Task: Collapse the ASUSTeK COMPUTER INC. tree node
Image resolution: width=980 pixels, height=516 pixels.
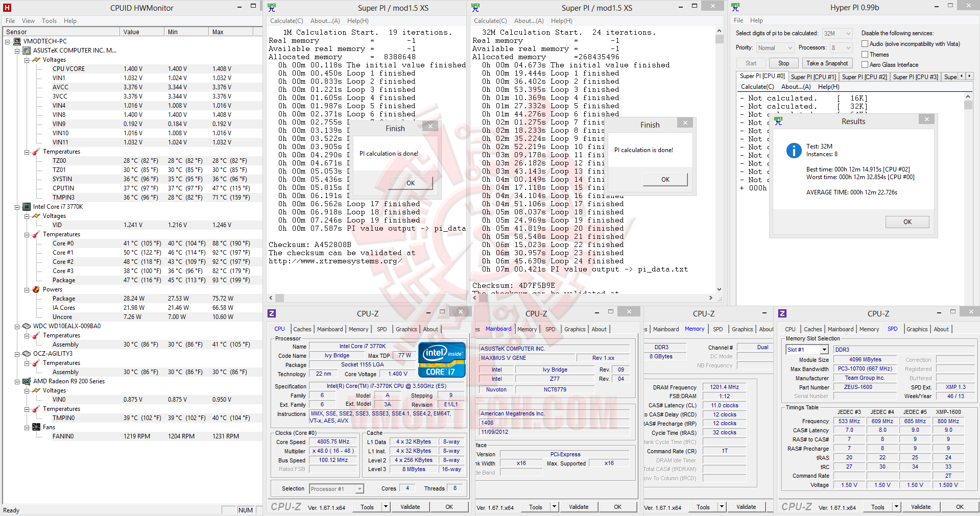Action: (x=17, y=51)
